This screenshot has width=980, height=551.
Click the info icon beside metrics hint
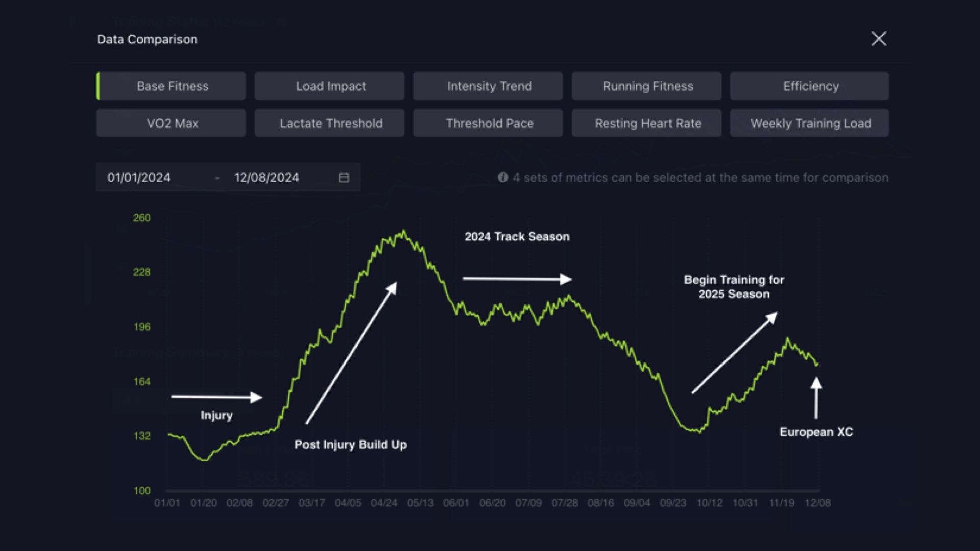(x=503, y=178)
